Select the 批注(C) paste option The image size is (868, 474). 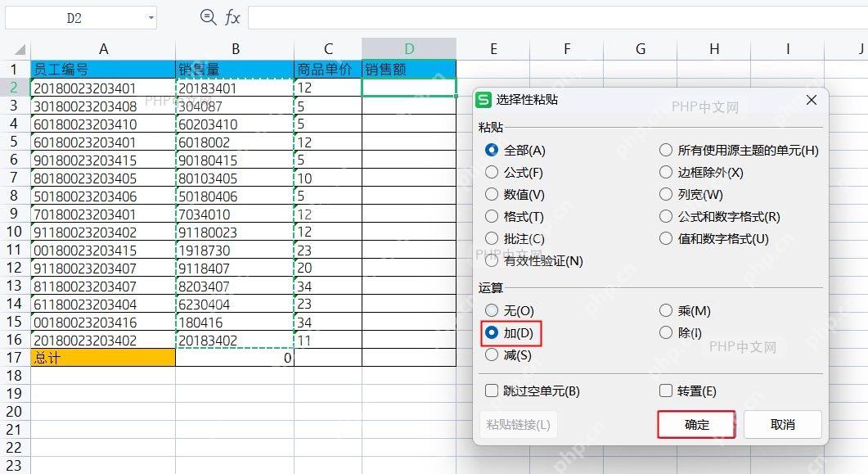click(515, 239)
